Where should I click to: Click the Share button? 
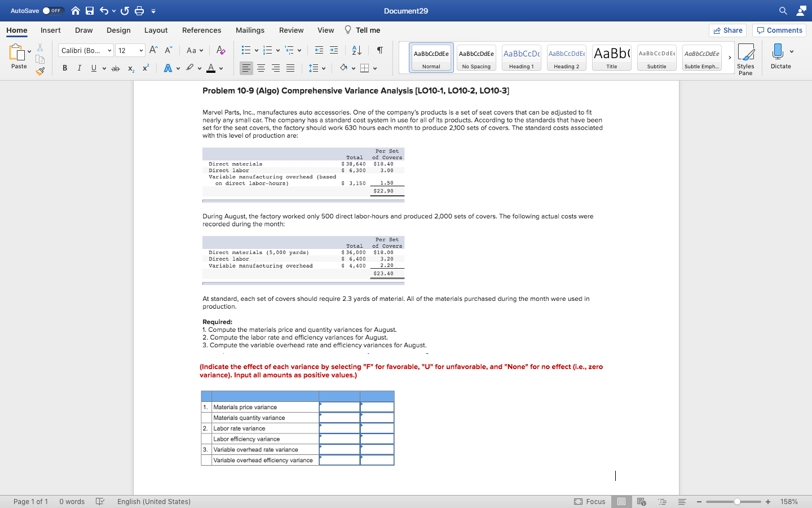pos(727,30)
